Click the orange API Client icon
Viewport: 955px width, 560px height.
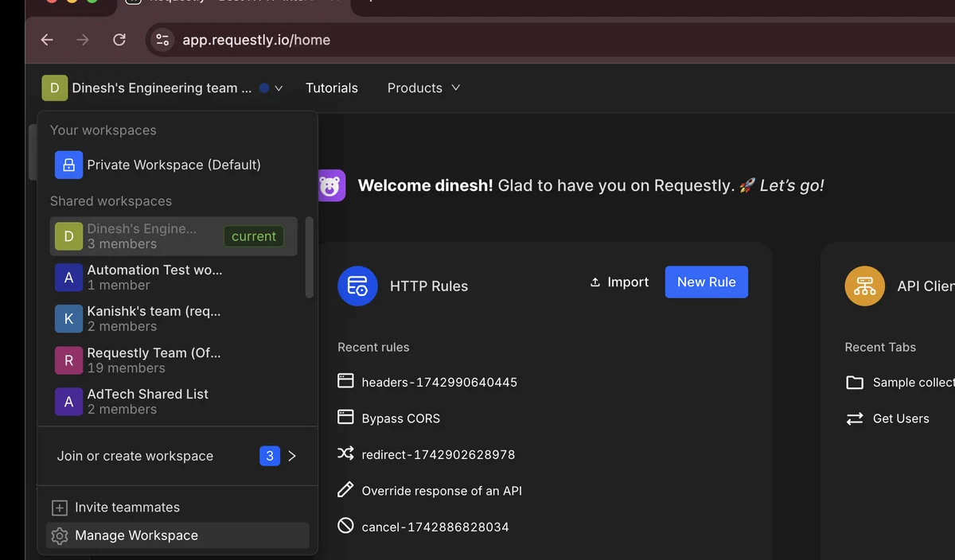click(864, 286)
